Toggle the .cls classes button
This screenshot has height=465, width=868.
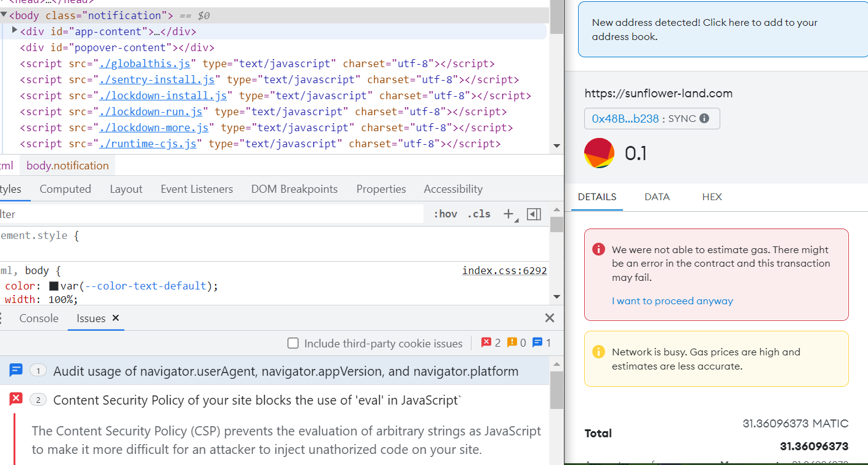pyautogui.click(x=479, y=214)
